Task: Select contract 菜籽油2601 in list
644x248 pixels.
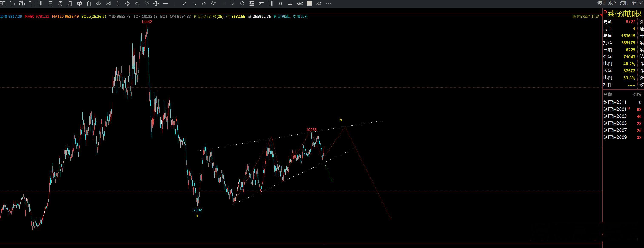Action: pos(615,109)
